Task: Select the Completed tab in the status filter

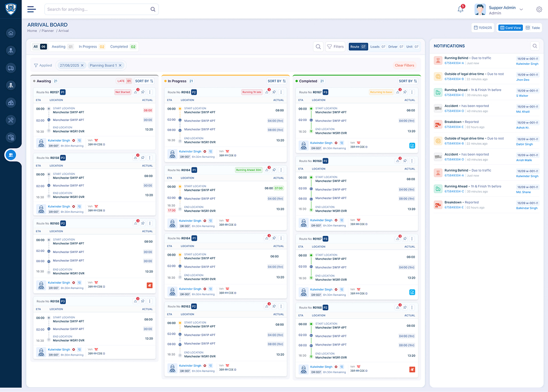Action: click(x=123, y=47)
